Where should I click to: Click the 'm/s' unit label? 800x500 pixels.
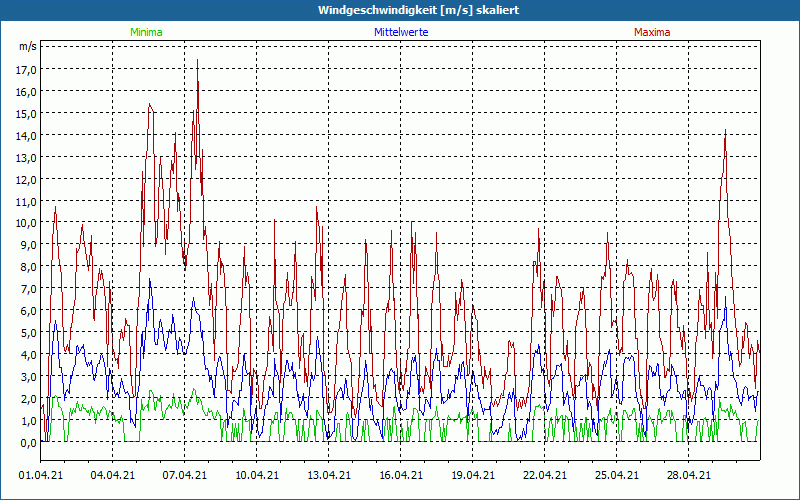tap(28, 46)
